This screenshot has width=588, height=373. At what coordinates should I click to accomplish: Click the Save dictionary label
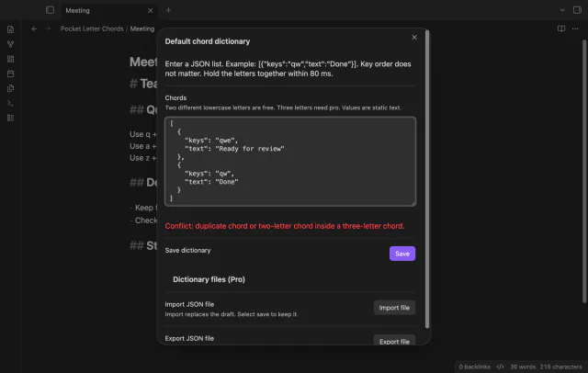click(x=187, y=250)
